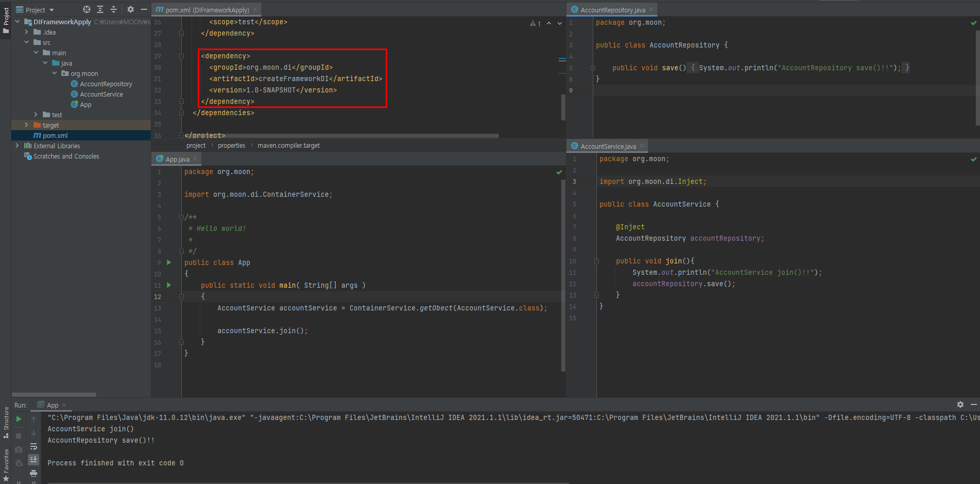Click the warning count indicator in pom.xml

535,23
